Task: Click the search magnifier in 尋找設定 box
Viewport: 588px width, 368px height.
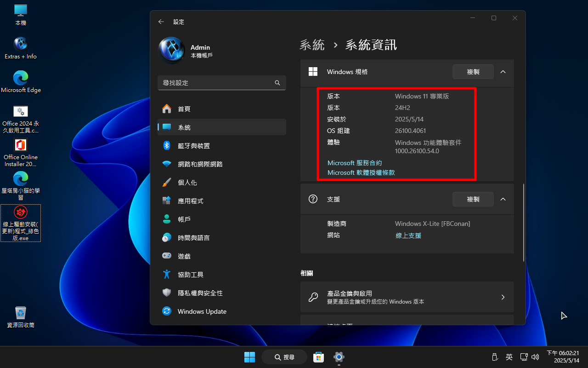Action: click(x=277, y=83)
